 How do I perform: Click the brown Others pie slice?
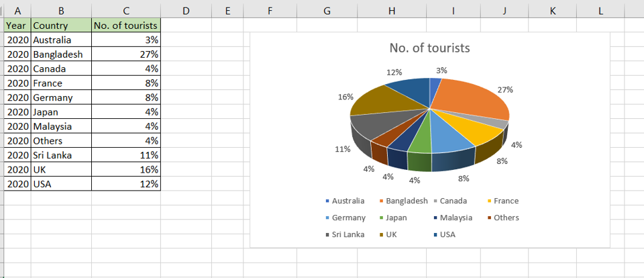pyautogui.click(x=390, y=134)
